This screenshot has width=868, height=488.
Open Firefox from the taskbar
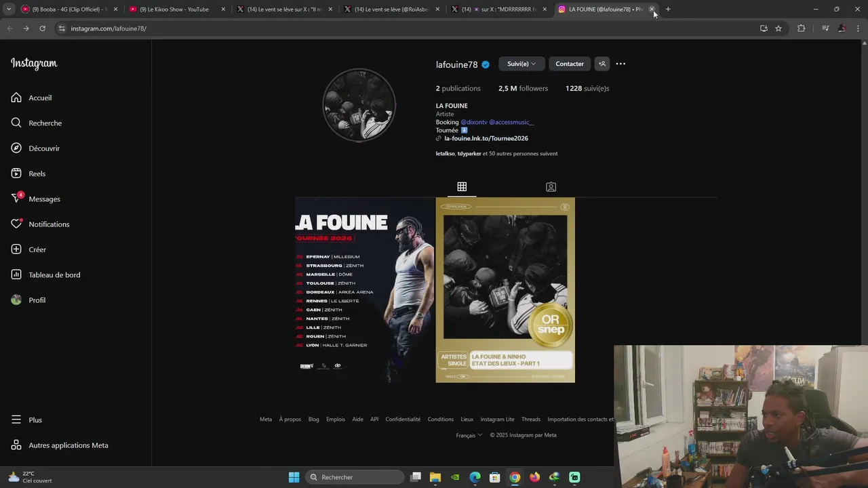point(534,477)
